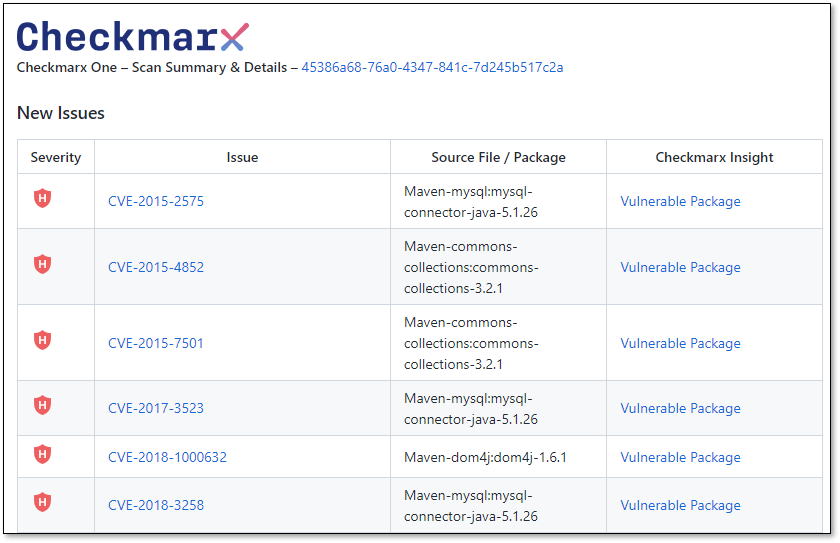
Task: Click High severity shield for CVE-2017-3523
Action: tap(42, 405)
